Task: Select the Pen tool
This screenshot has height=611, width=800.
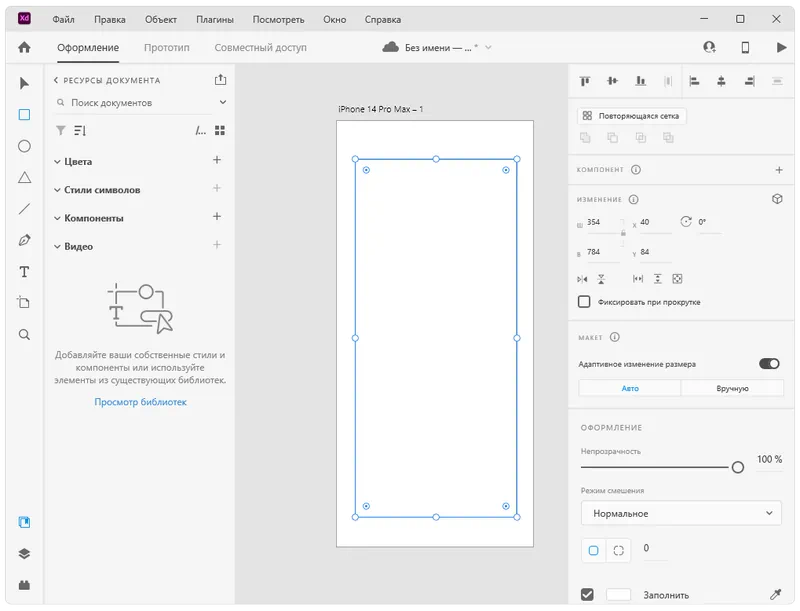Action: pyautogui.click(x=24, y=240)
